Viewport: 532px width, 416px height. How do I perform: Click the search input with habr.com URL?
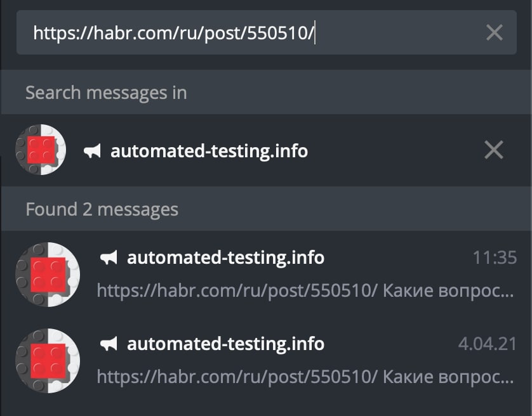pyautogui.click(x=267, y=32)
